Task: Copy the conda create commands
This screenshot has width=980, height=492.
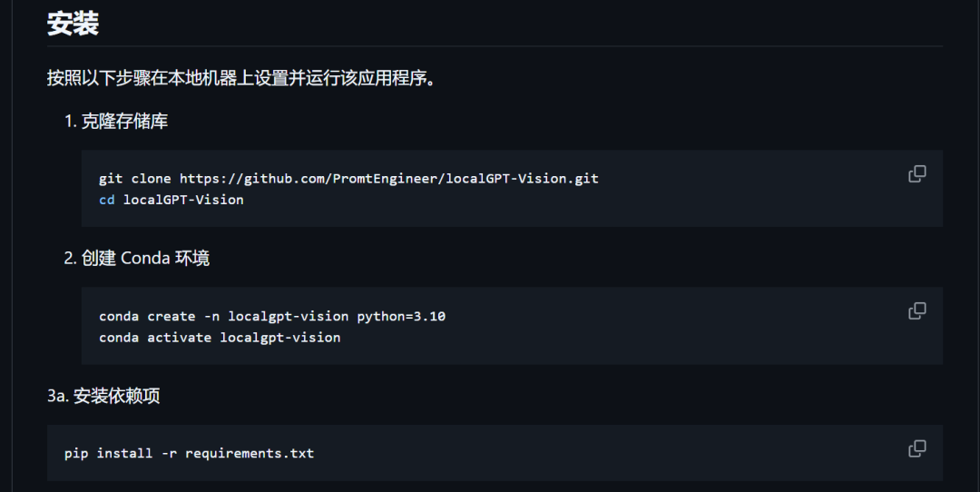Action: (917, 311)
